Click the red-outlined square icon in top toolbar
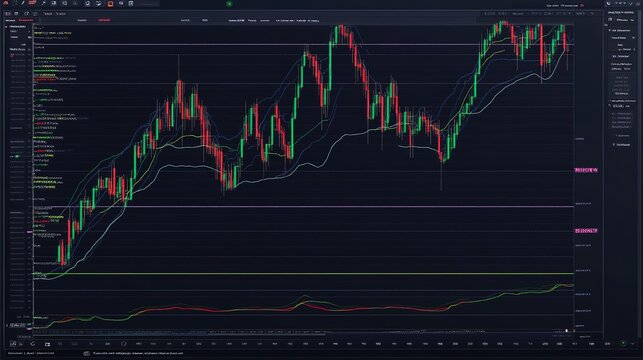Image resolution: width=643 pixels, height=360 pixels. [x=110, y=4]
